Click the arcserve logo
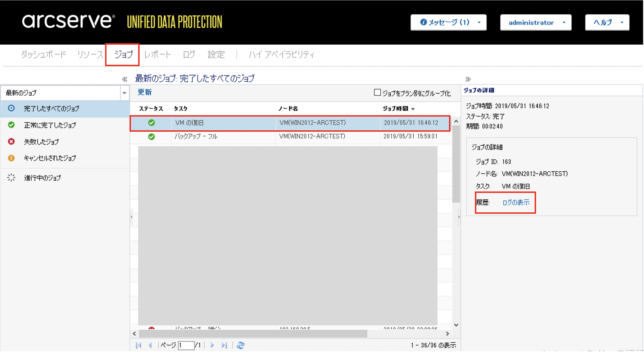The image size is (644, 352). (68, 22)
